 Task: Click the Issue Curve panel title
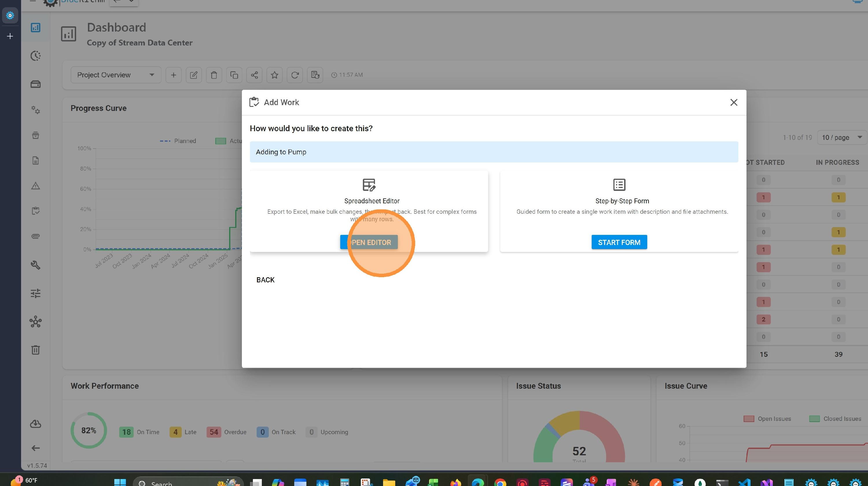click(x=686, y=386)
